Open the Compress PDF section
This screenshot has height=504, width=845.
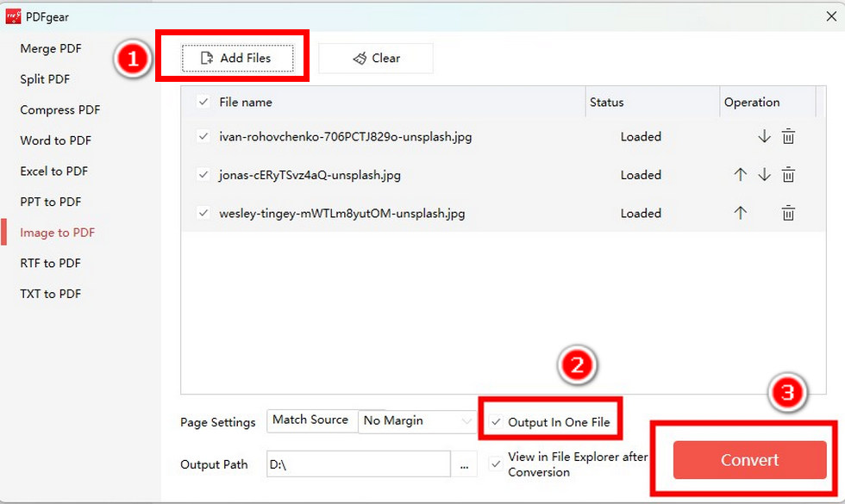[59, 109]
